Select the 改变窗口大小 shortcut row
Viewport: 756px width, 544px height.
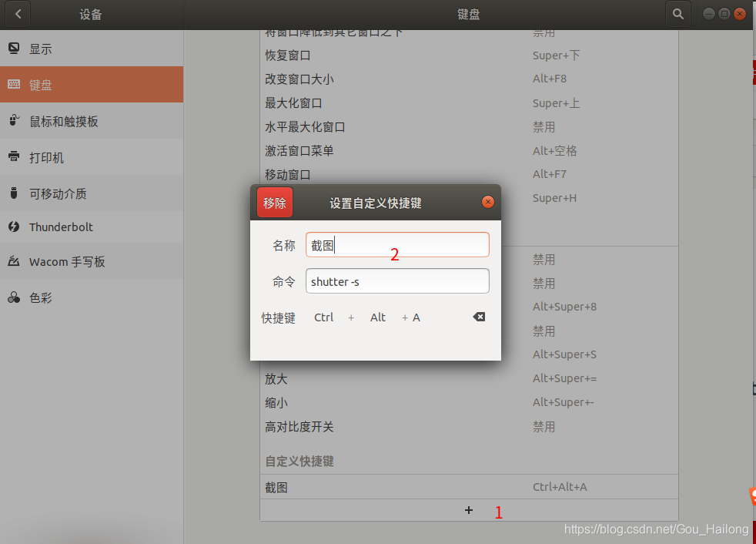(469, 79)
